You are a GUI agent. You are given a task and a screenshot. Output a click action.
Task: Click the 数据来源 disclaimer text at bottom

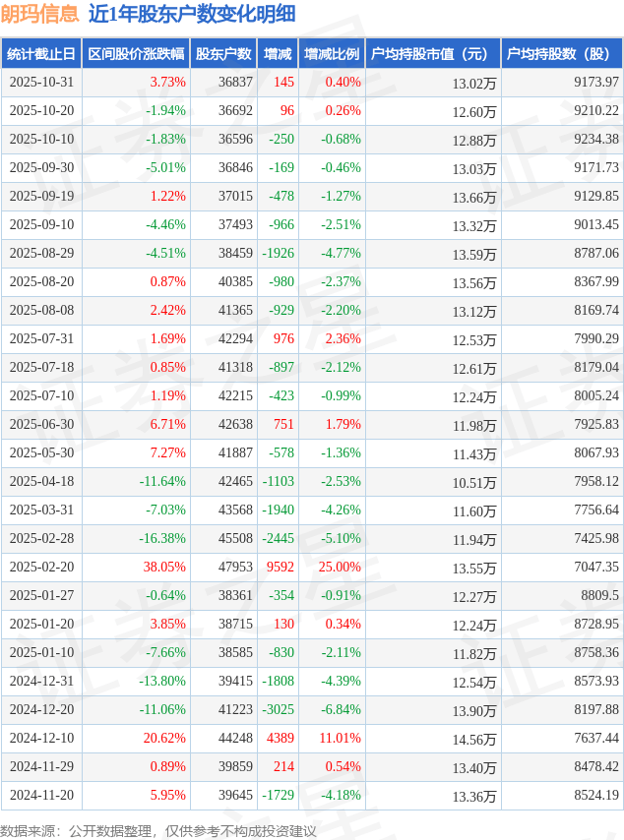tap(158, 831)
